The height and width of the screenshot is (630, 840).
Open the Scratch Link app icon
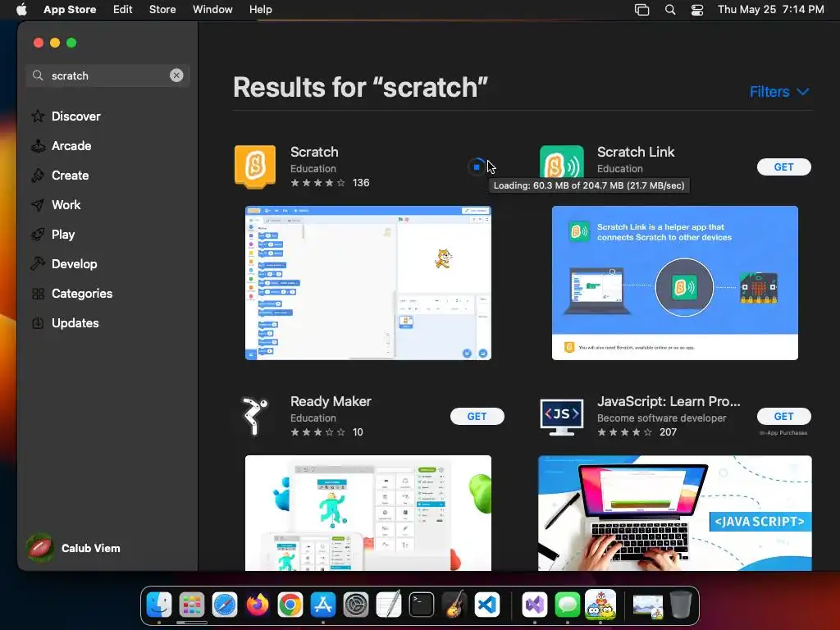[561, 162]
